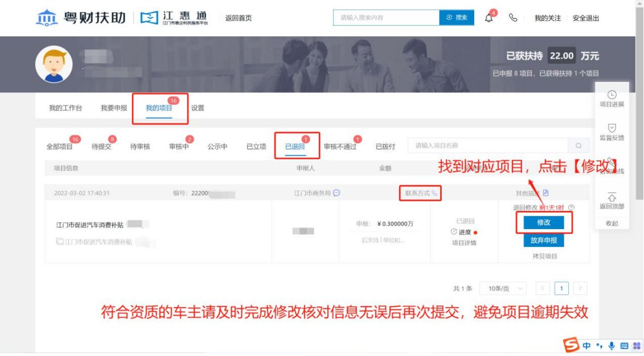644x356 pixels.
Task: Go to next page arrow
Action: (580, 288)
